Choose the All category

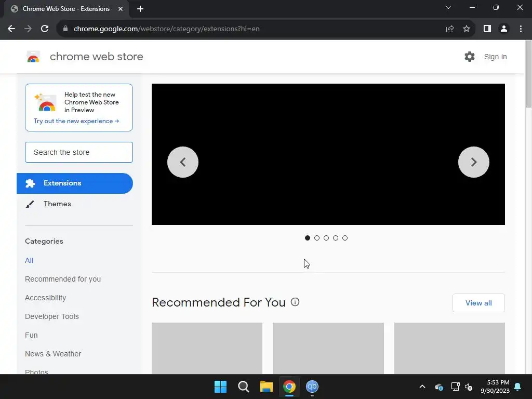pyautogui.click(x=29, y=260)
